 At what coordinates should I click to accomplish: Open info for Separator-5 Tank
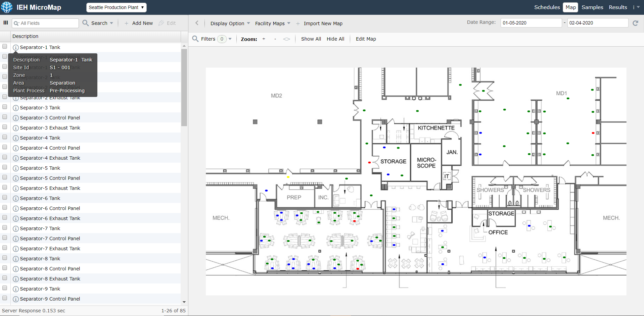coord(16,168)
